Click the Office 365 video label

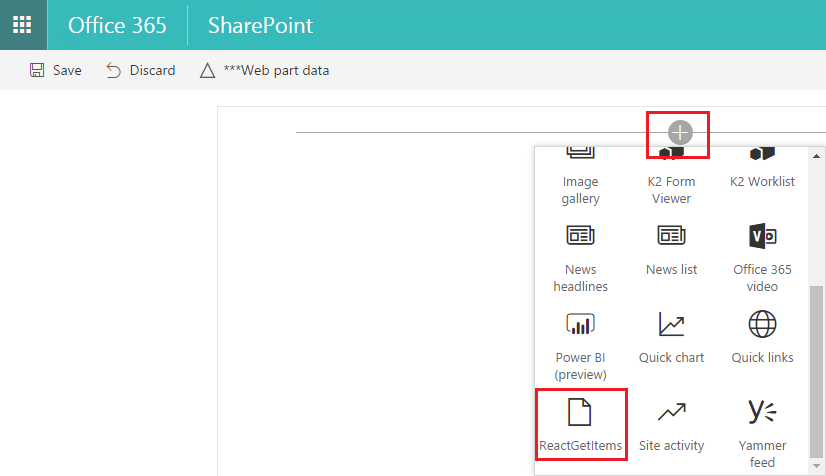click(762, 278)
